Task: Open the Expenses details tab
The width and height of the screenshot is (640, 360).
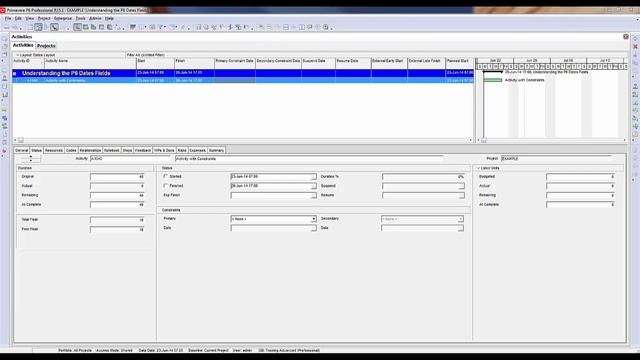Action: [x=198, y=150]
